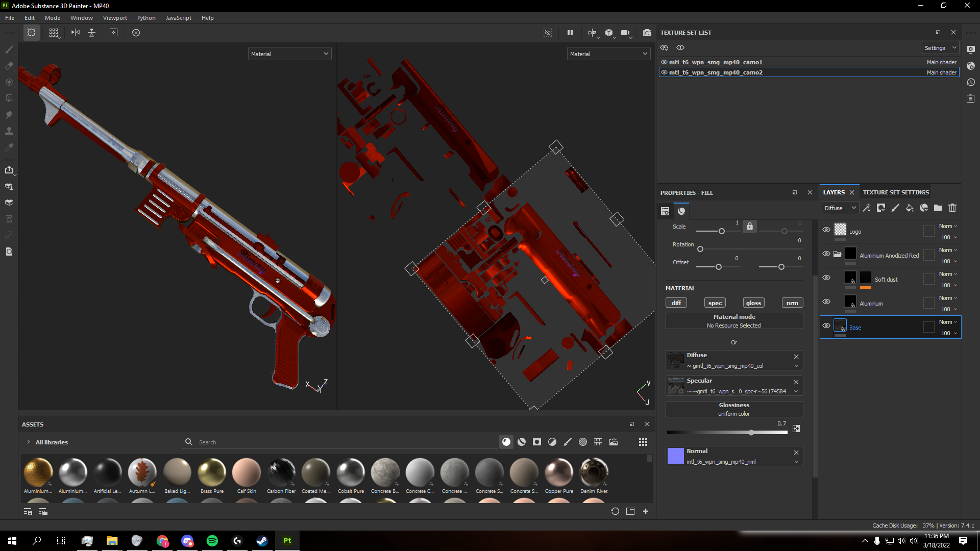
Task: Open the File menu
Action: point(10,18)
